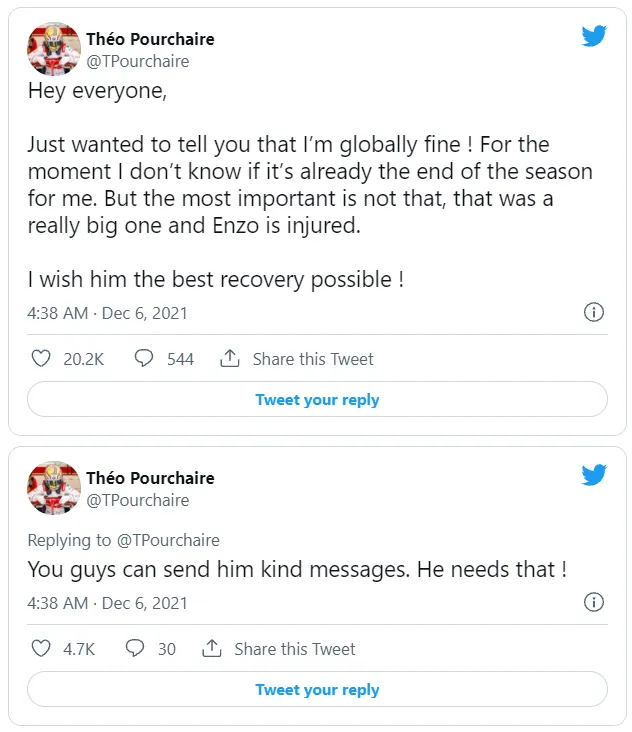Like the first tweet with heart icon

click(x=41, y=358)
